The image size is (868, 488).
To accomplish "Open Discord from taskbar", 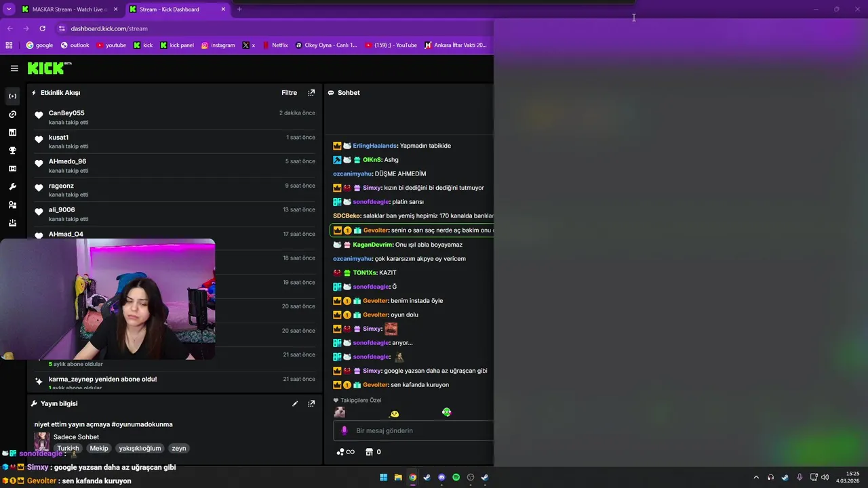I will 441,477.
